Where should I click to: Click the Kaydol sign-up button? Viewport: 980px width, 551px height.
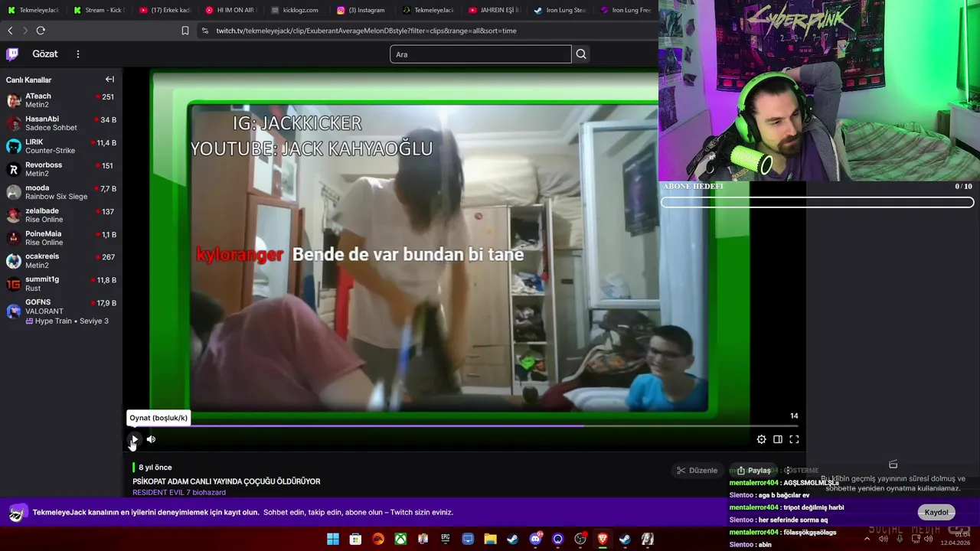[936, 512]
